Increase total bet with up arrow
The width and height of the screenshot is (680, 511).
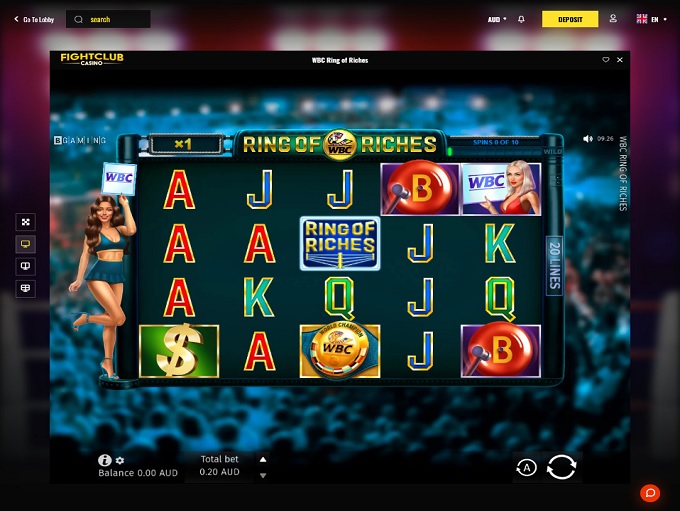263,459
